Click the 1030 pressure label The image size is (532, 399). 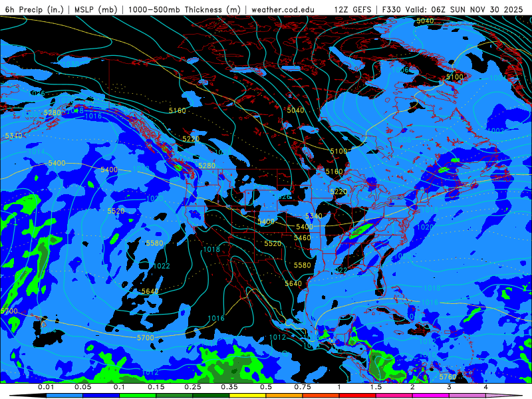tap(70, 65)
